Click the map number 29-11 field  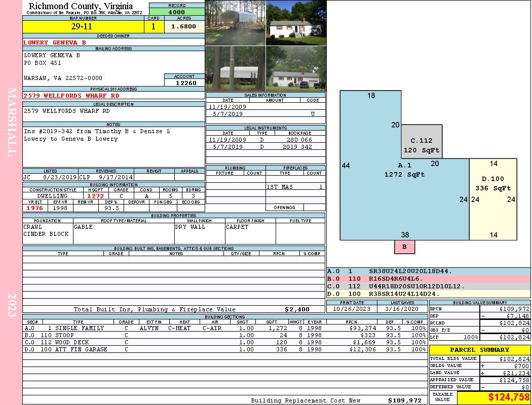(x=83, y=26)
